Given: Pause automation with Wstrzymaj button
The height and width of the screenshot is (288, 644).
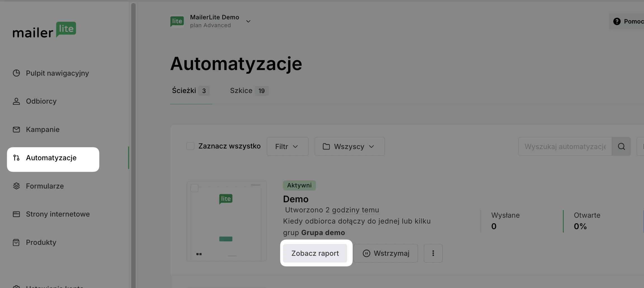Looking at the screenshot, I should tap(386, 253).
